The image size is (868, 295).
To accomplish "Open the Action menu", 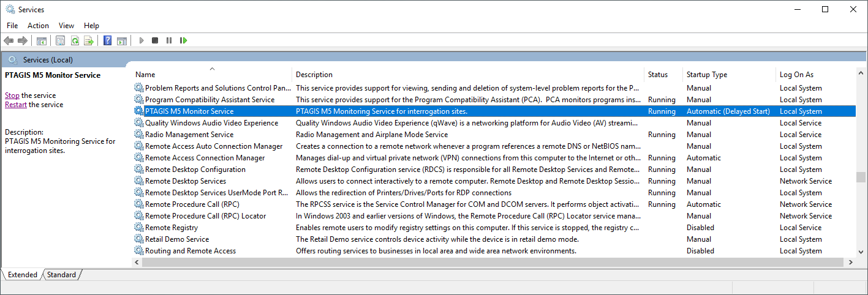I will point(38,26).
